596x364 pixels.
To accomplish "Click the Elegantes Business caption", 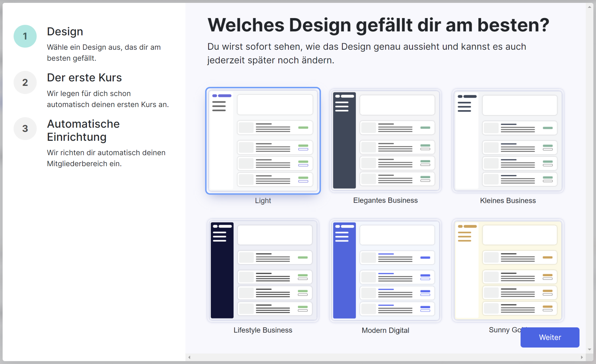I will (385, 200).
